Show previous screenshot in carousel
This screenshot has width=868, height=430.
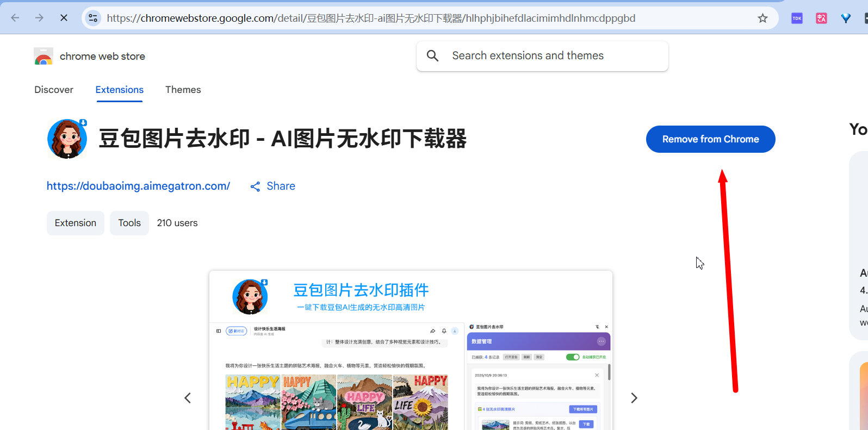[188, 398]
